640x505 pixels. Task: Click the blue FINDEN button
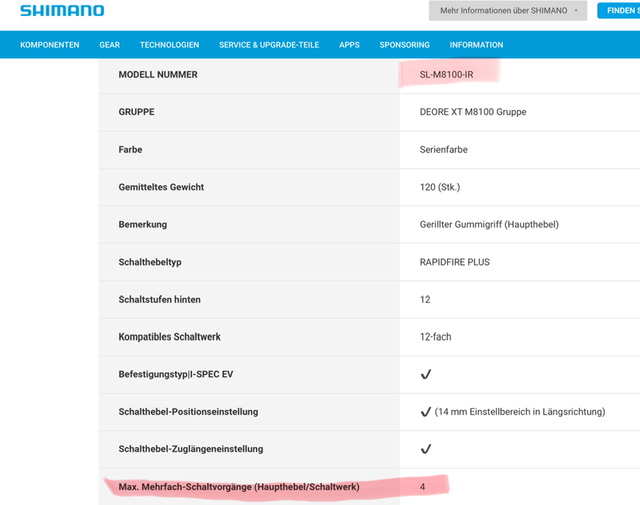pyautogui.click(x=619, y=11)
